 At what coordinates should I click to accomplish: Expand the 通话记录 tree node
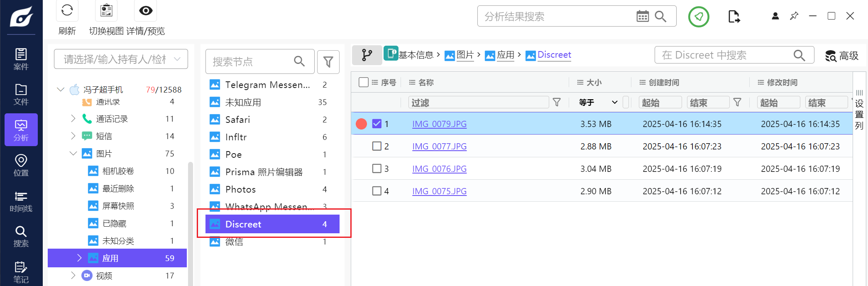(73, 119)
